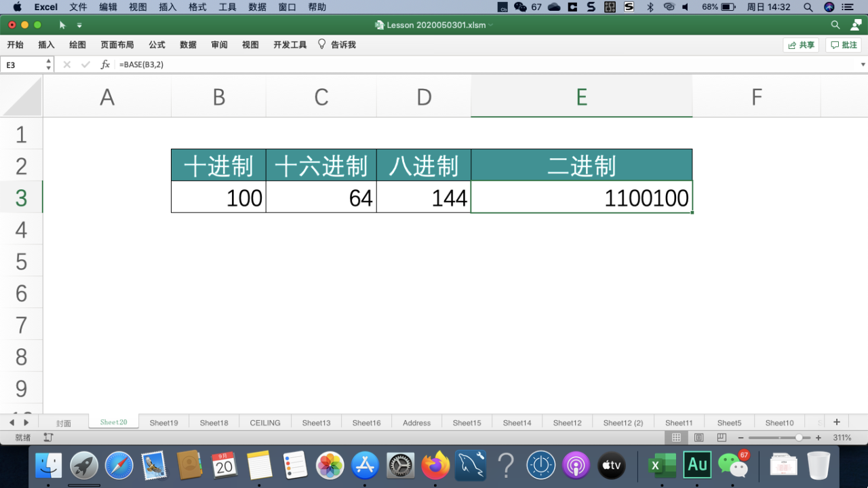Click the Name Box showing E3
This screenshot has height=488, width=868.
pyautogui.click(x=22, y=64)
